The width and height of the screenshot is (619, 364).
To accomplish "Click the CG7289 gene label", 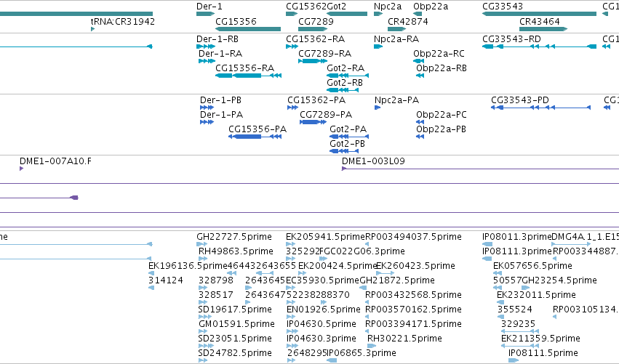I will (x=316, y=21).
